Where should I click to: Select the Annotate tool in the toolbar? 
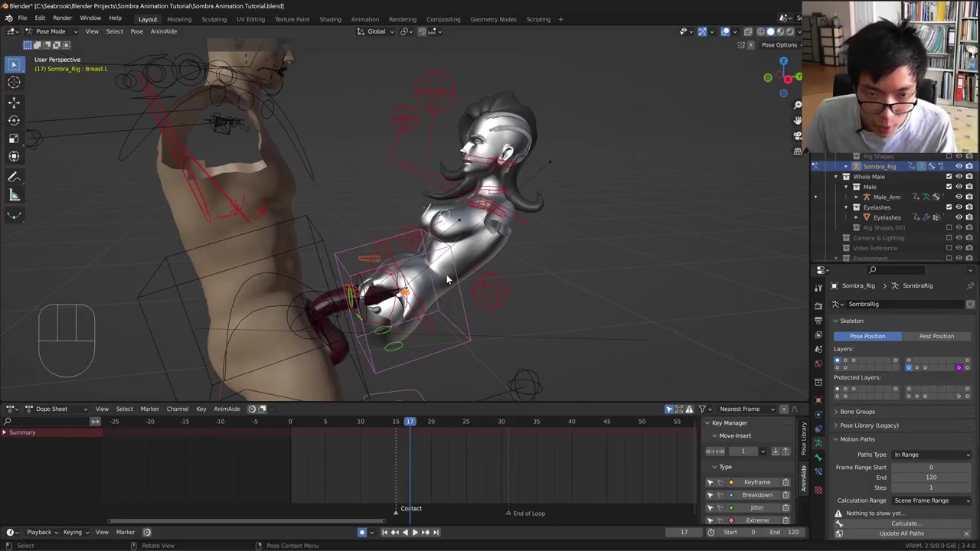pyautogui.click(x=14, y=177)
